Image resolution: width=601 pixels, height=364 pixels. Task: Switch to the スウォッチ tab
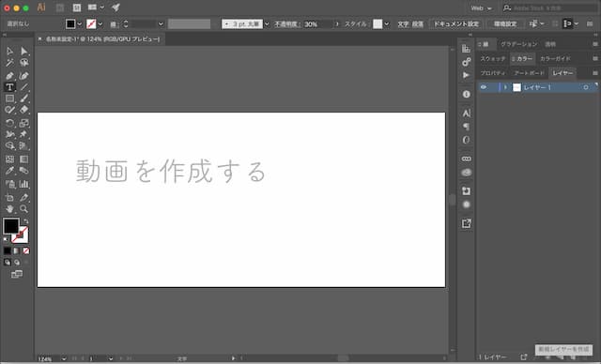point(493,59)
